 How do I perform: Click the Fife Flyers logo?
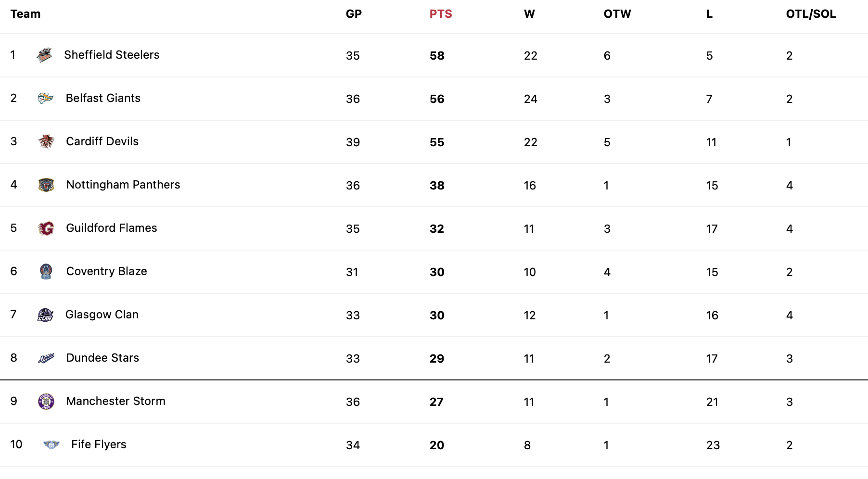point(51,444)
